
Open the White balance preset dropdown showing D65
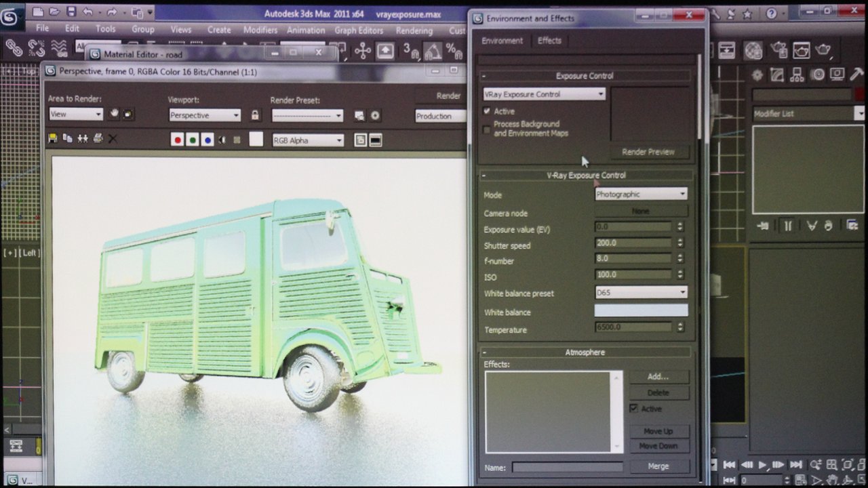click(x=641, y=293)
